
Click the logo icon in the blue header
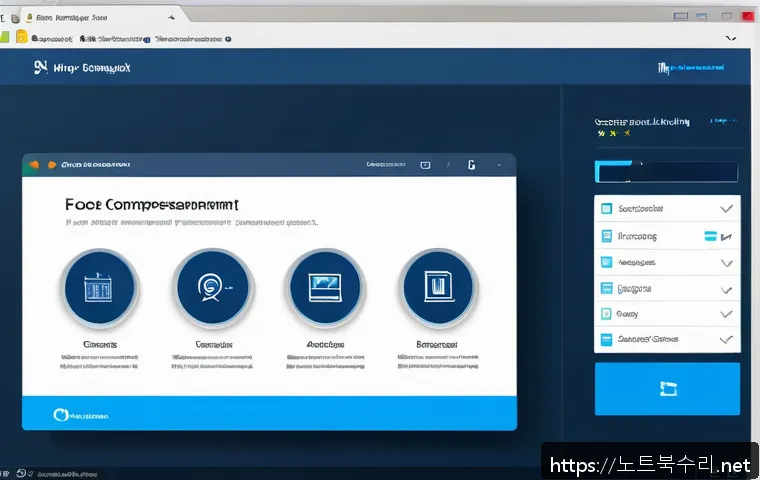pyautogui.click(x=40, y=68)
